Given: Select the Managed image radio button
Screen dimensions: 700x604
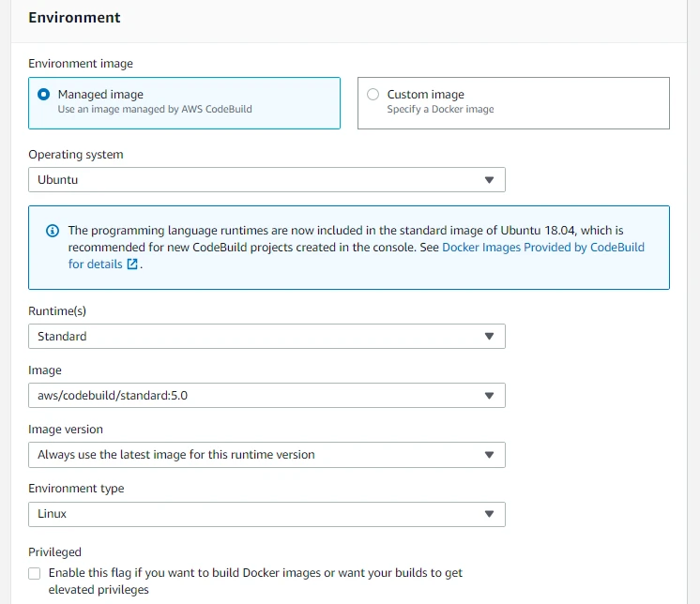Looking at the screenshot, I should [43, 95].
